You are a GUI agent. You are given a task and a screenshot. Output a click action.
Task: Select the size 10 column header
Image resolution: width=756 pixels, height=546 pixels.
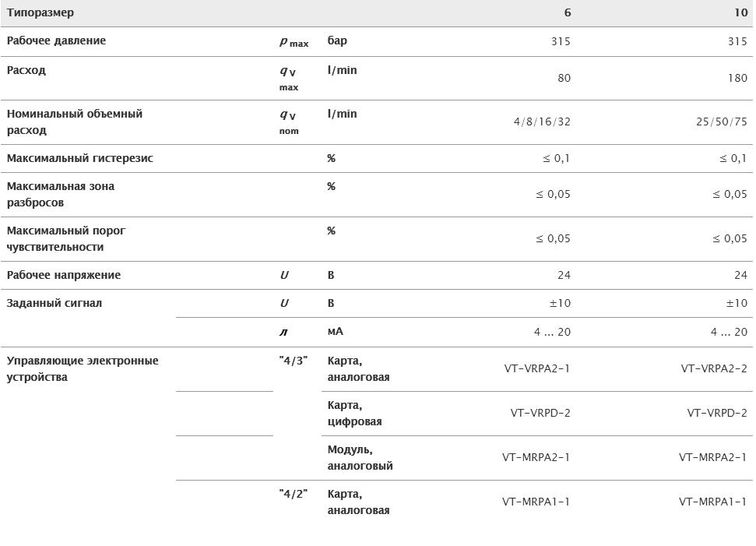[x=740, y=13]
